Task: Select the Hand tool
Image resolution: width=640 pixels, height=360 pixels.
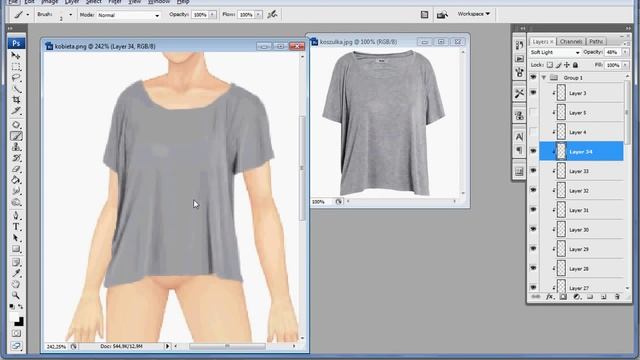Action: pyautogui.click(x=16, y=284)
